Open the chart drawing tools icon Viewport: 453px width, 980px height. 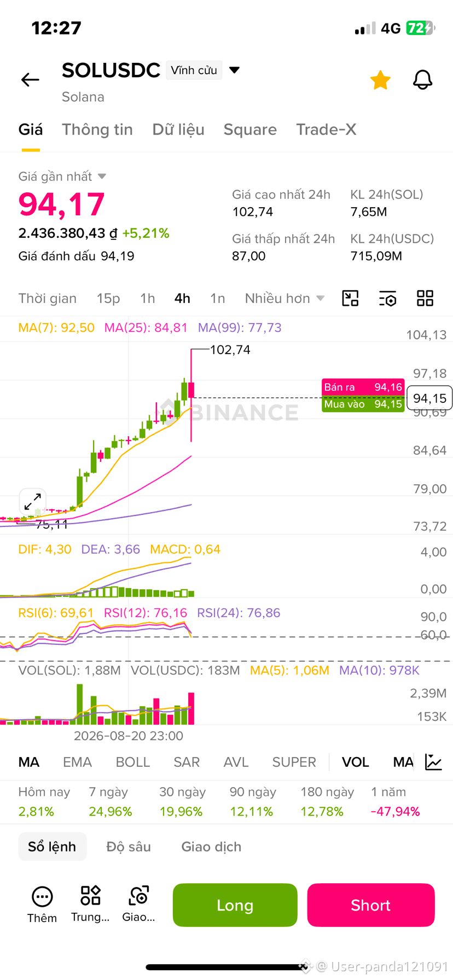pos(350,298)
